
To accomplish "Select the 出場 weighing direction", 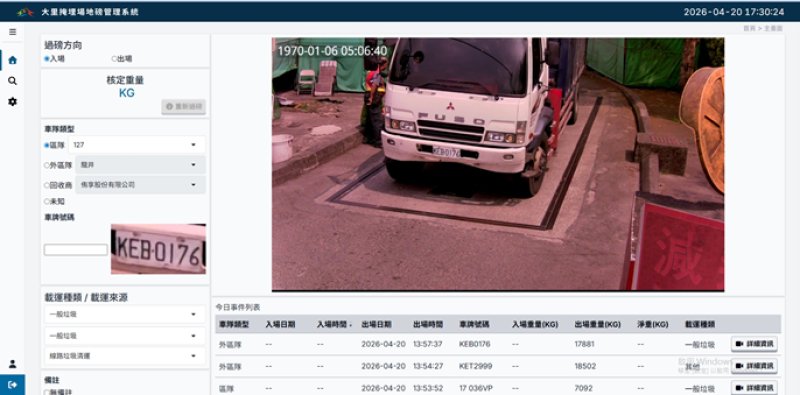I will point(114,59).
